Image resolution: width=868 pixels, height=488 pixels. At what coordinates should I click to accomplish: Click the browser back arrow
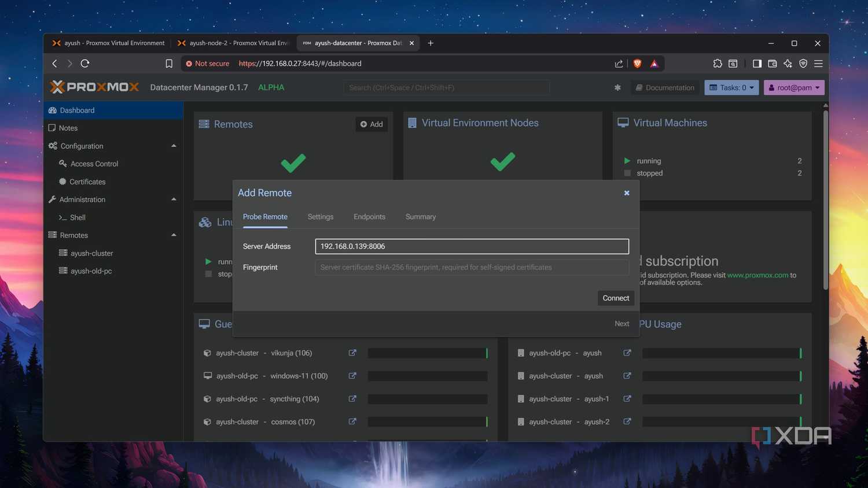pyautogui.click(x=54, y=64)
